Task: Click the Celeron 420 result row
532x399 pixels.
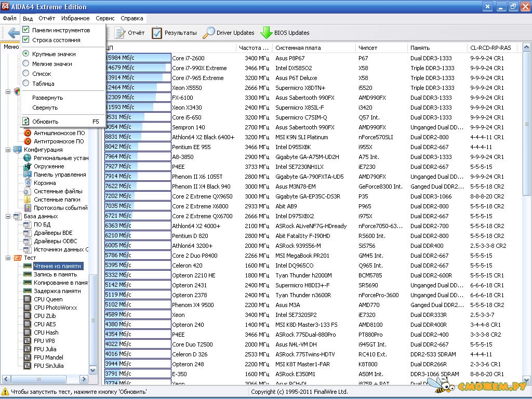Action: tap(310, 265)
